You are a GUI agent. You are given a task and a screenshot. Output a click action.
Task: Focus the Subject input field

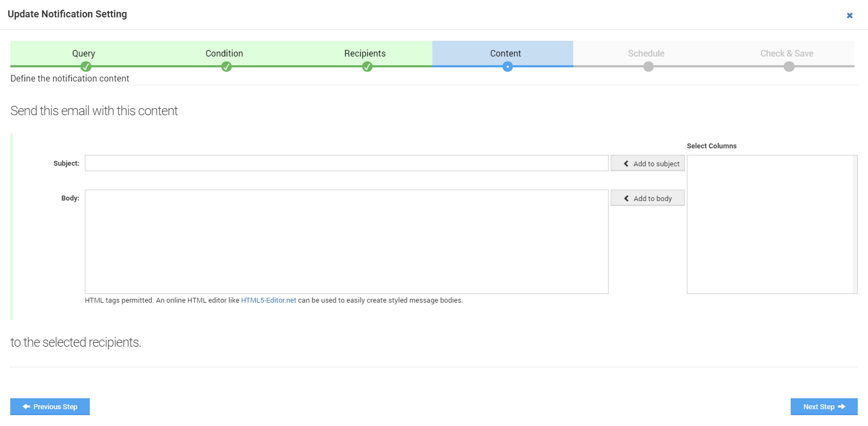[x=346, y=163]
